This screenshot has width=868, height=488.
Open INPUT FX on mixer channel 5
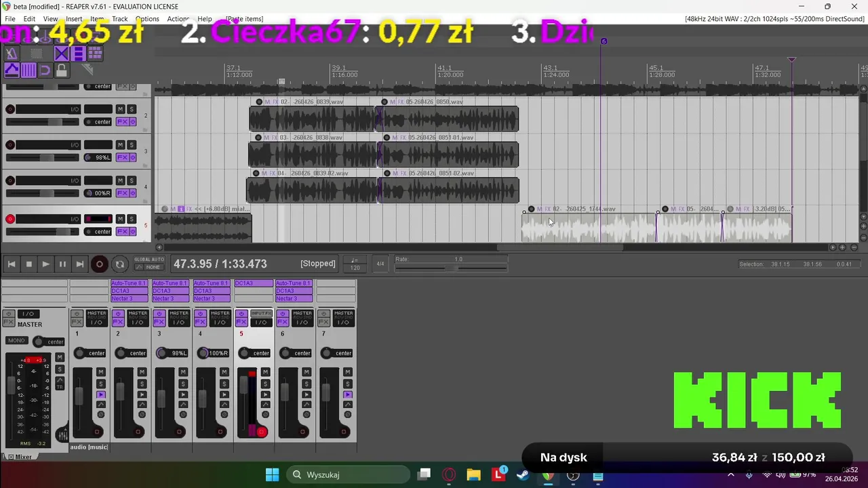pyautogui.click(x=261, y=313)
